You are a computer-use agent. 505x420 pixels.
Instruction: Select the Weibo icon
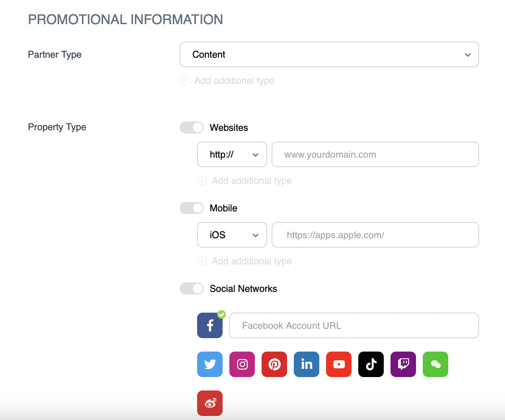pos(210,403)
